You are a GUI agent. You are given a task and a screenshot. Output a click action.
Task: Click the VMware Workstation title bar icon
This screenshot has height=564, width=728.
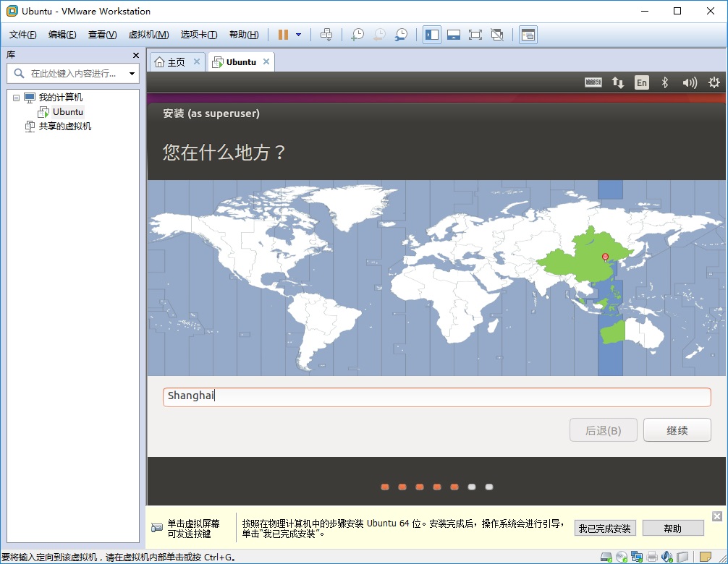[12, 11]
